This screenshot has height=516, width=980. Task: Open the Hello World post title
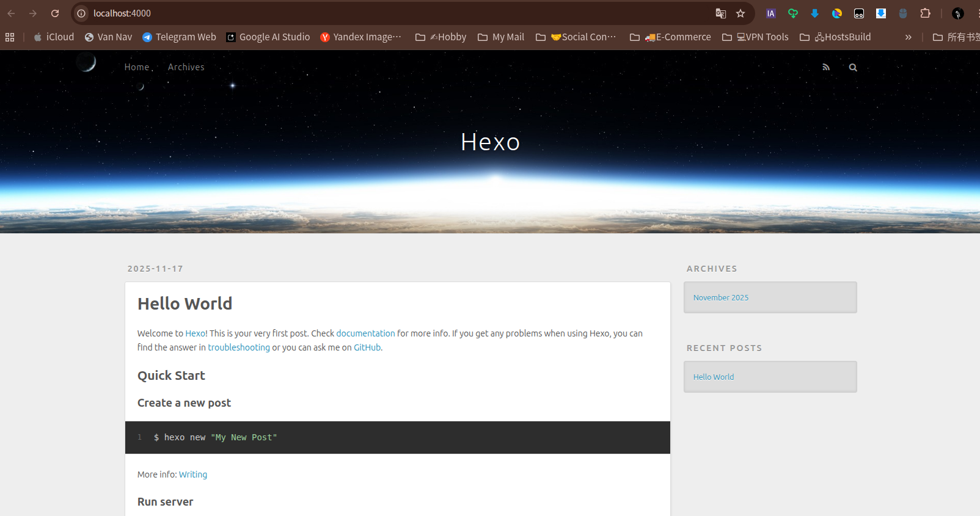tap(185, 303)
